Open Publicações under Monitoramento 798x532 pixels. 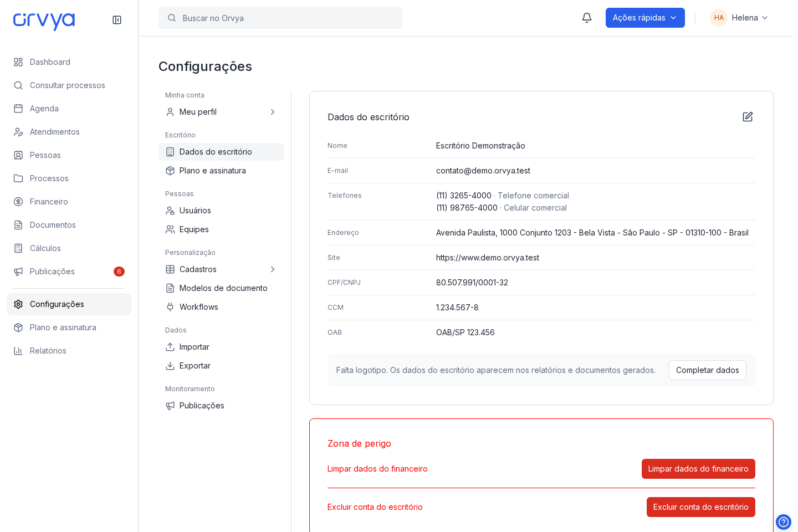tap(221, 406)
